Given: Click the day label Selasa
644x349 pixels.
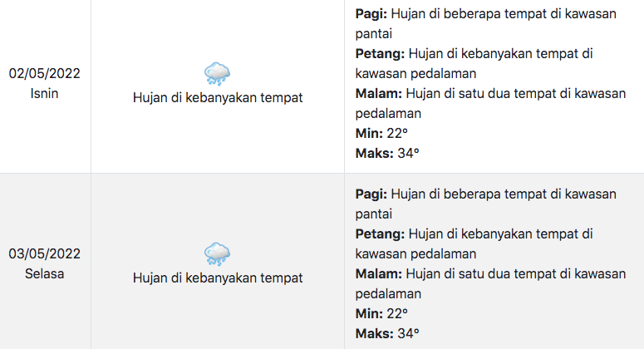Looking at the screenshot, I should click(x=44, y=274).
